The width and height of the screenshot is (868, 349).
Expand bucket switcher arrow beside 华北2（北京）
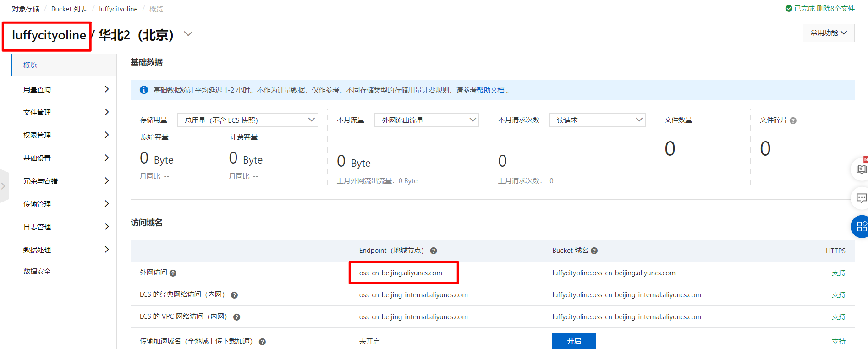click(x=188, y=34)
